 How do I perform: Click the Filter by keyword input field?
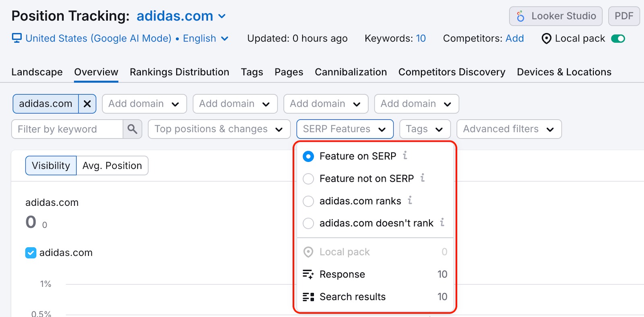pyautogui.click(x=67, y=129)
